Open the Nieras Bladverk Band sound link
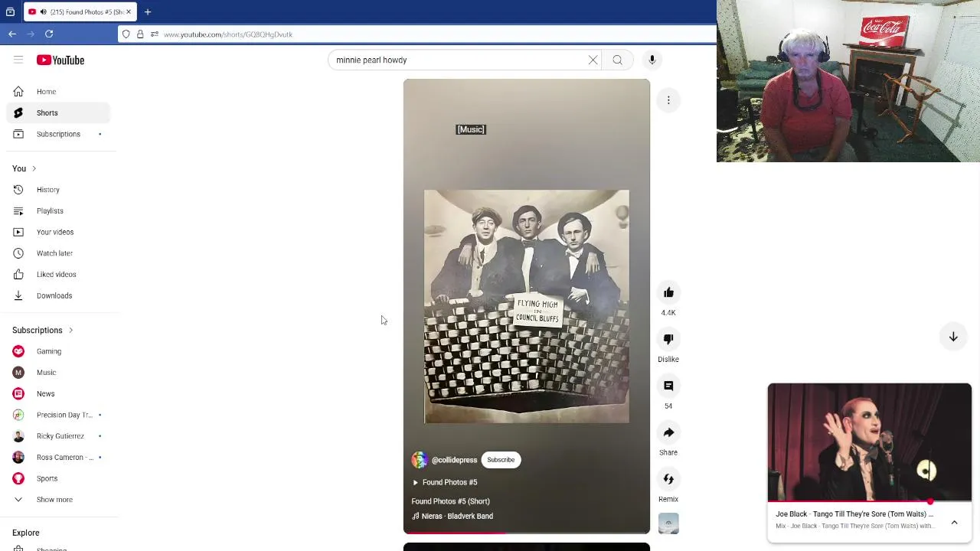This screenshot has width=980, height=551. [452, 516]
